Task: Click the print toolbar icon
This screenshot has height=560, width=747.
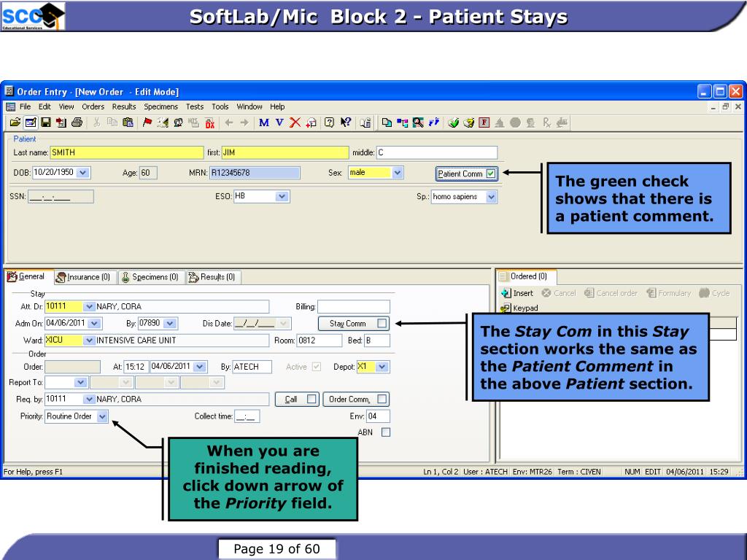Action: [77, 122]
